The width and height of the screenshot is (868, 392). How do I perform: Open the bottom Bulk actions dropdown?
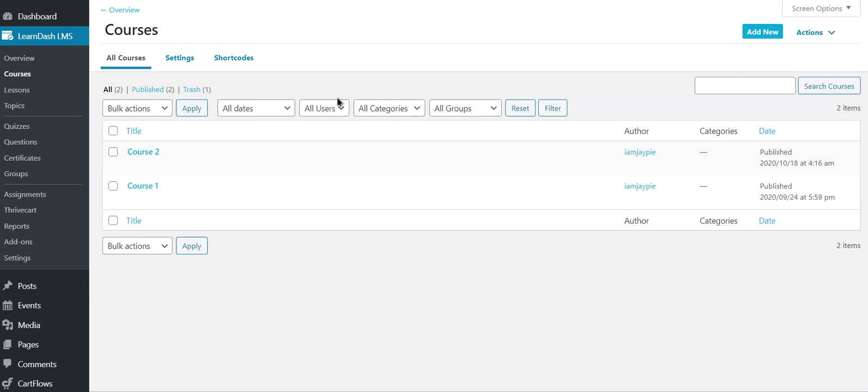tap(137, 246)
